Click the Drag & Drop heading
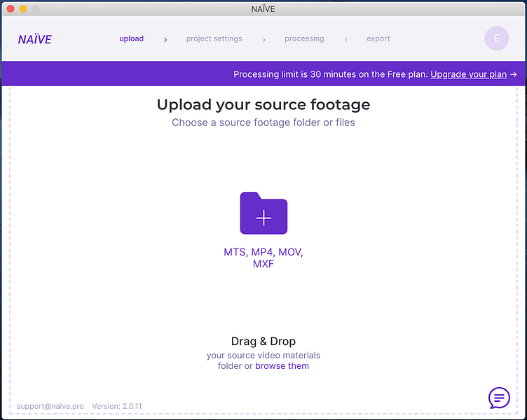 pos(263,341)
